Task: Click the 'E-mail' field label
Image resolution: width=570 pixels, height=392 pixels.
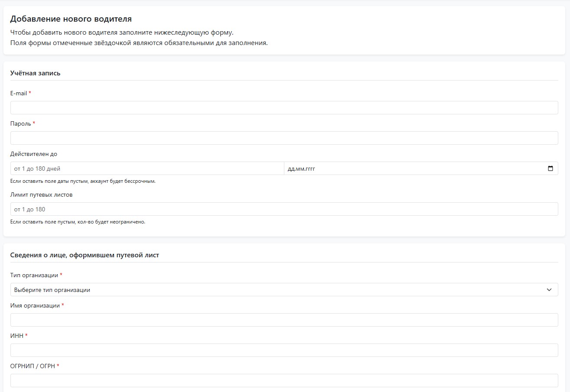Action: coord(19,94)
